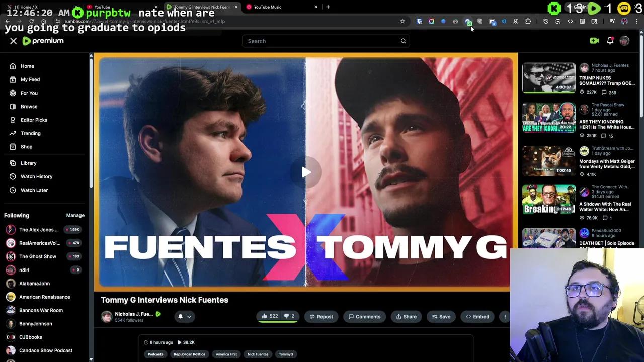Viewport: 644px width, 362px height.
Task: Like the video with thumbs up (522)
Action: pyautogui.click(x=270, y=317)
